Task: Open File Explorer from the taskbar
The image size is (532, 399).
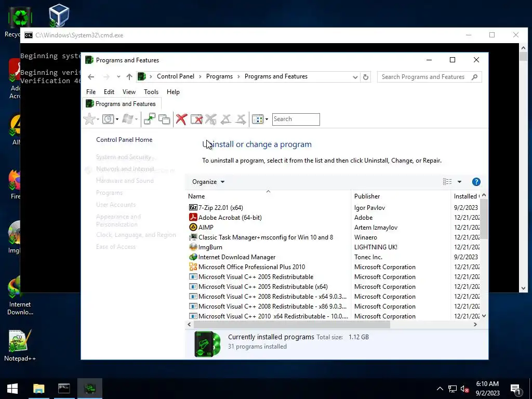Action: (x=38, y=389)
